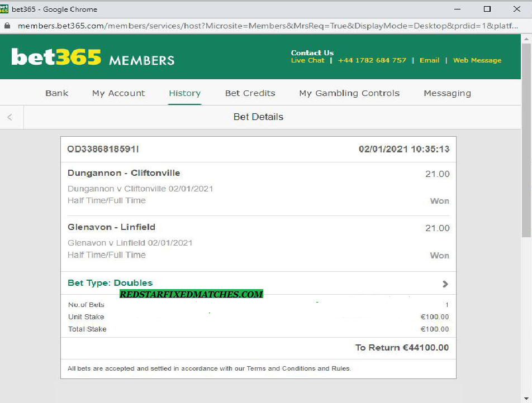The image size is (532, 403).
Task: Click the bet365 Members logo
Action: (x=93, y=57)
